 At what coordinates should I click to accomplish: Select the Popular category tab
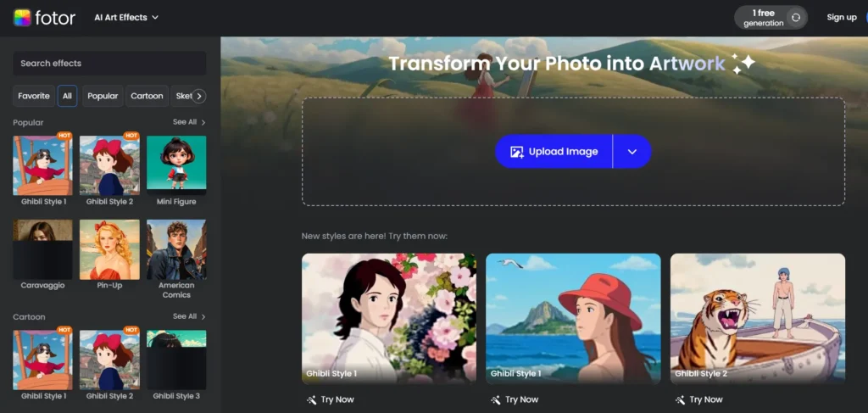pos(103,96)
